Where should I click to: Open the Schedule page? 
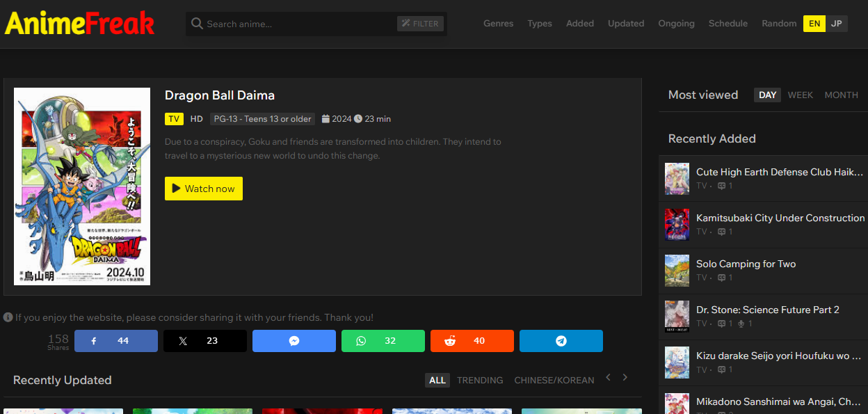click(x=728, y=24)
